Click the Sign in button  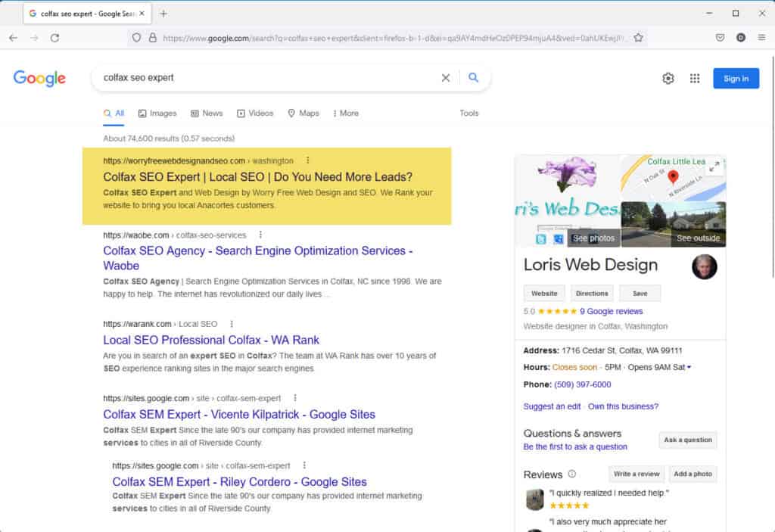click(736, 78)
